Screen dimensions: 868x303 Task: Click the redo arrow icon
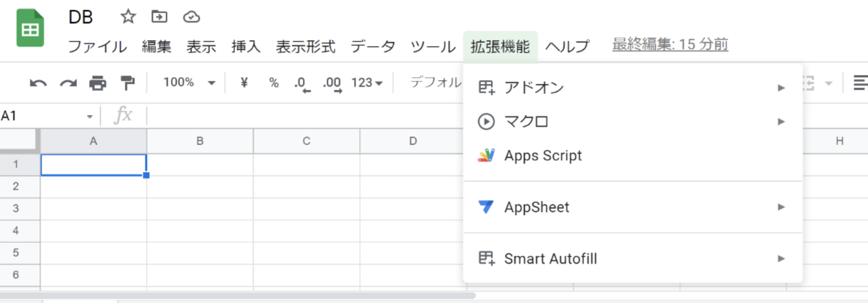(x=68, y=83)
